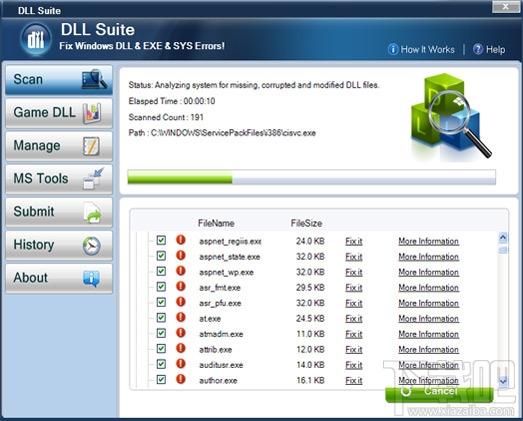Click the red error icon for atmadm.exe
This screenshot has width=523, height=421.
point(181,333)
